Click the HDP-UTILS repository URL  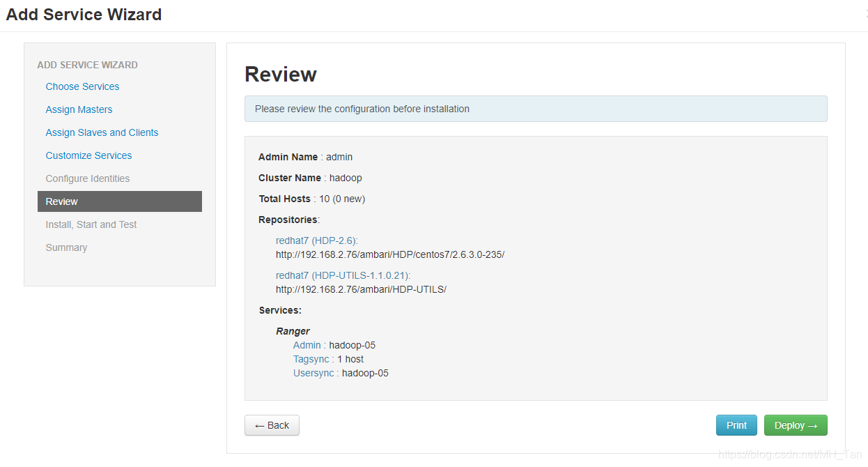361,289
